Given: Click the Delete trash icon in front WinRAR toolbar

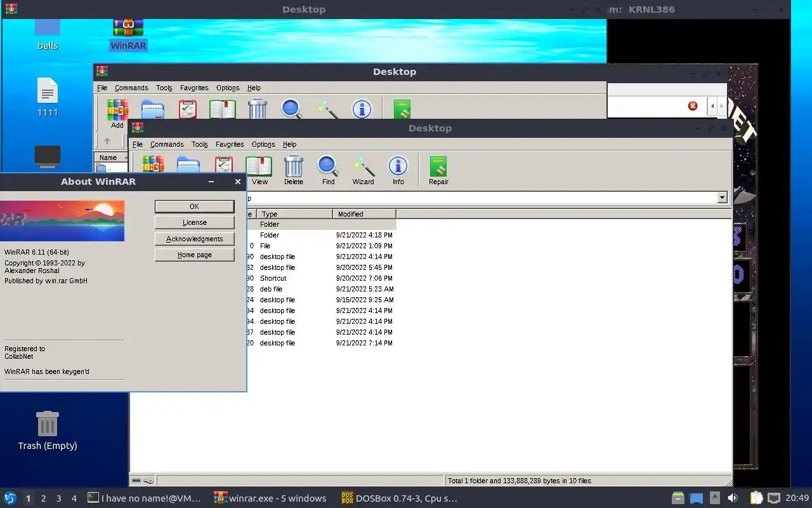Looking at the screenshot, I should click(x=293, y=167).
